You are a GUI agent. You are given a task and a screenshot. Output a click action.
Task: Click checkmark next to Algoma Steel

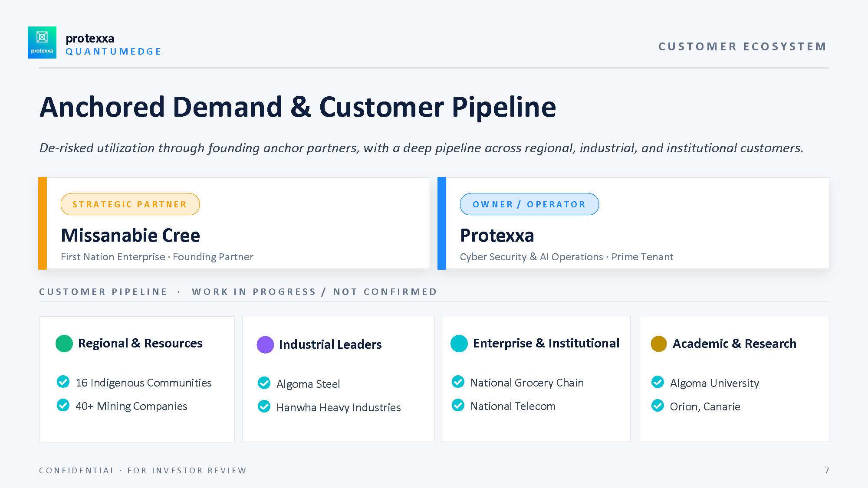[x=264, y=383]
